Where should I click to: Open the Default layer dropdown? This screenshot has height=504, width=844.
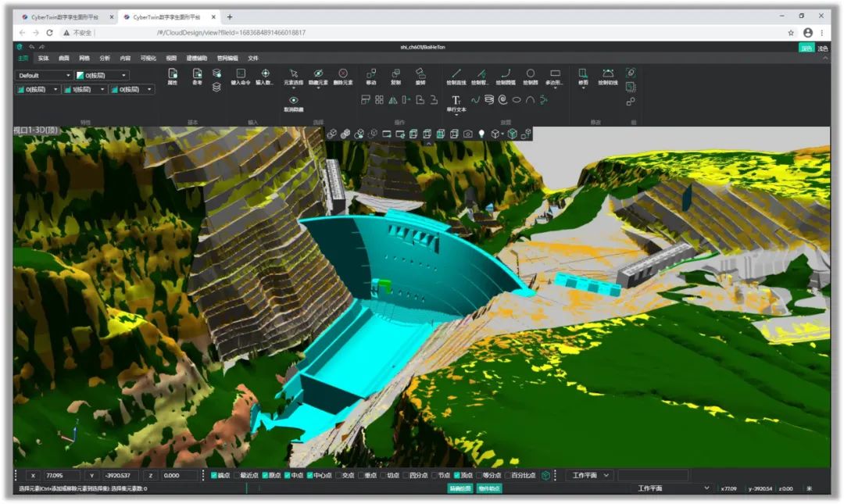[x=45, y=76]
